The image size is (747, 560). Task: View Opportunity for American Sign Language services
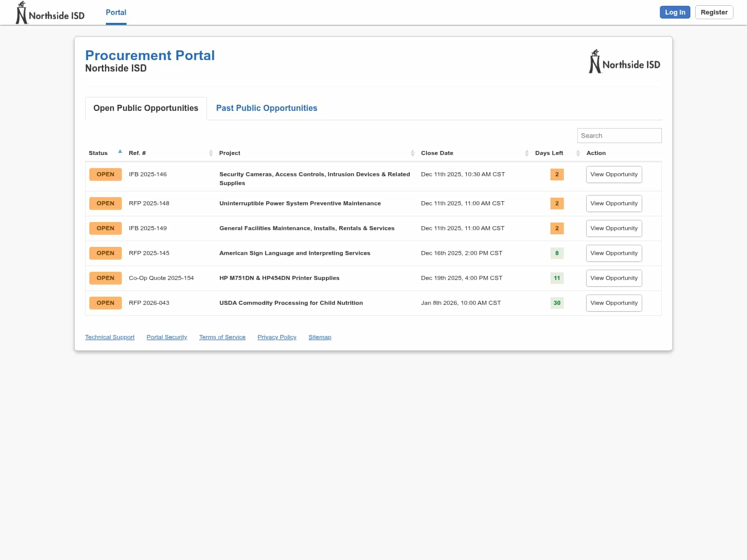(x=614, y=253)
